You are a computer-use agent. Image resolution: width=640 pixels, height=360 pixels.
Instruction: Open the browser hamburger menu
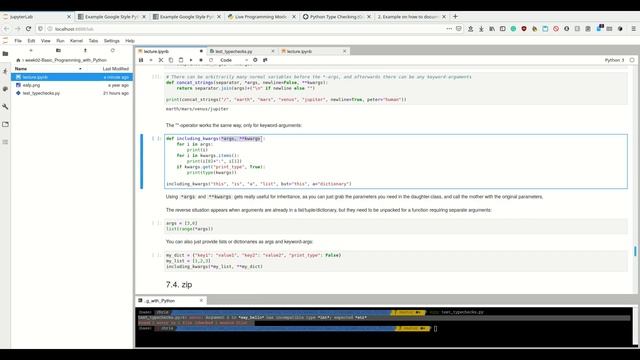[633, 29]
